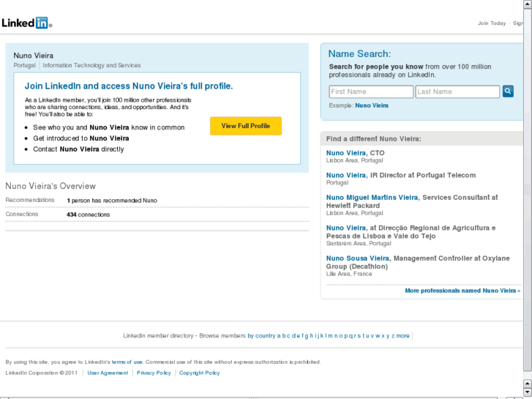Click 1 person has recommended Nuno
Screen dimensions: 532x399
pos(112,201)
